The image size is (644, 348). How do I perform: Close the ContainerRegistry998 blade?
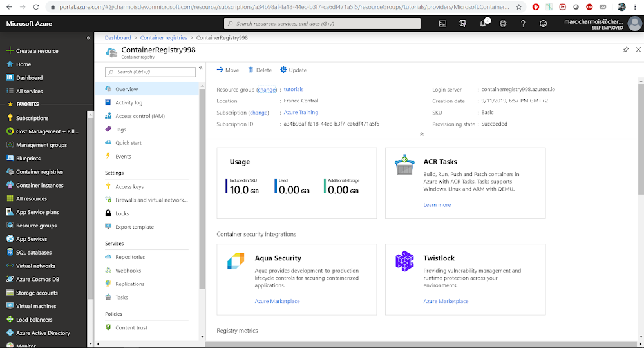pyautogui.click(x=638, y=50)
